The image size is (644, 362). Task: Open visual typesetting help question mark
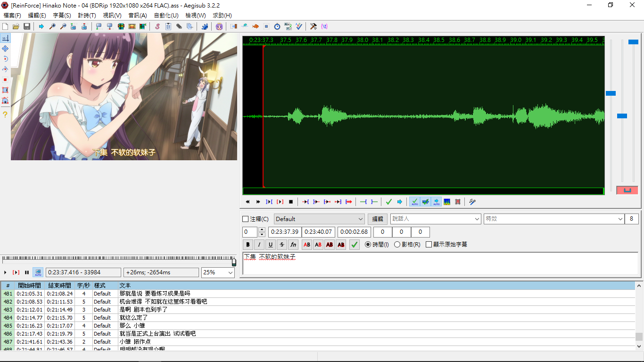(x=5, y=115)
